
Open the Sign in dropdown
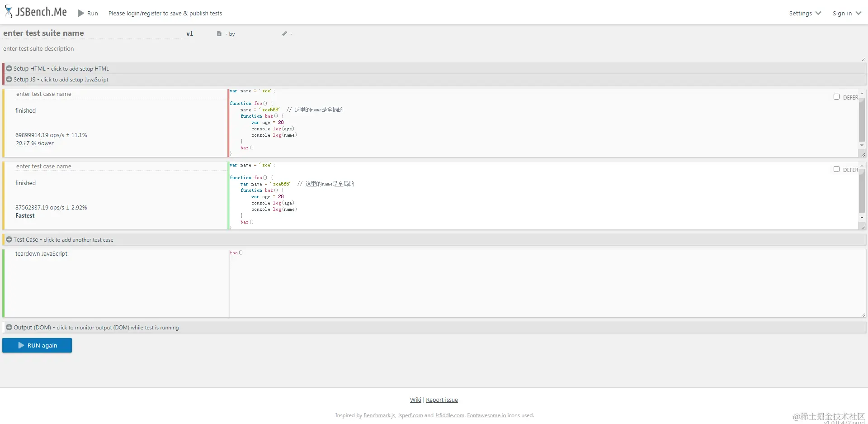point(847,13)
